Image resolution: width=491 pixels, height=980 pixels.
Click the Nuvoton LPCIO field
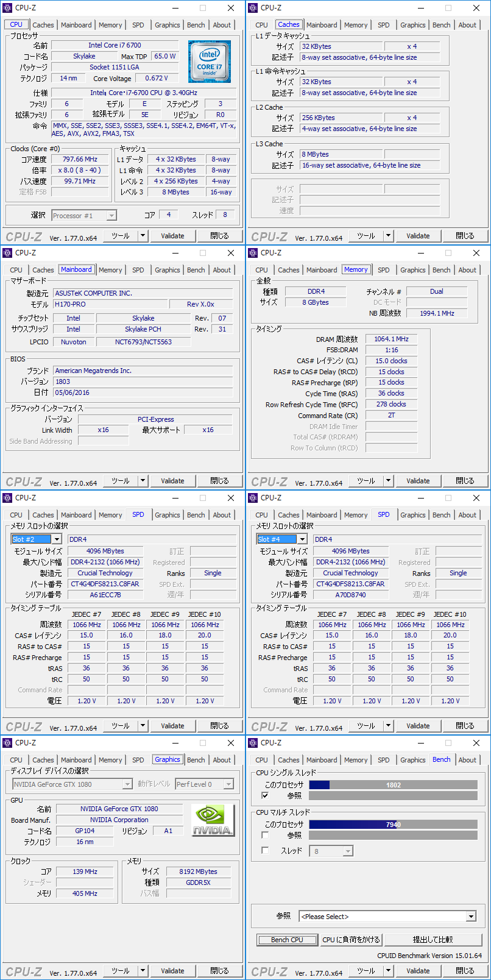click(73, 342)
